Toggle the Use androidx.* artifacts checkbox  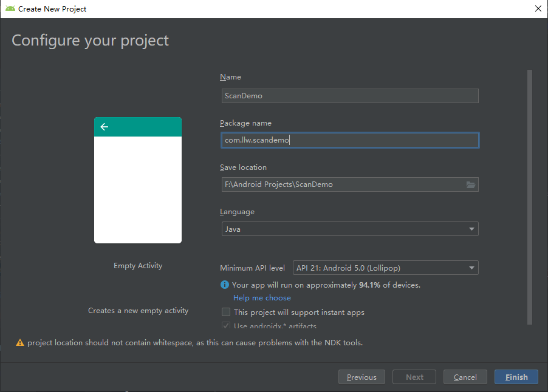[226, 326]
